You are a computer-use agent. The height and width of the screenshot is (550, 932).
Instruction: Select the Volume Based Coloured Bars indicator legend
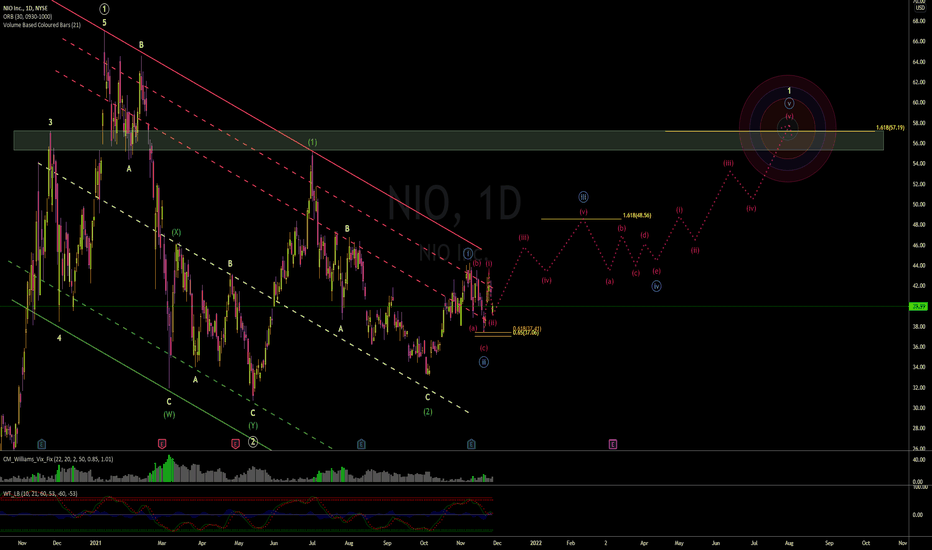pos(42,25)
